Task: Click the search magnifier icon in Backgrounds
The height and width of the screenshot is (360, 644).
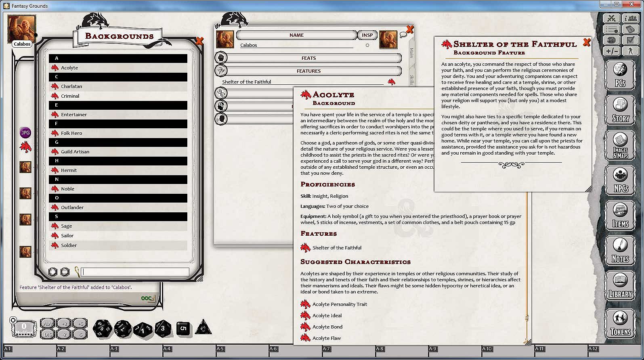Action: (x=77, y=271)
